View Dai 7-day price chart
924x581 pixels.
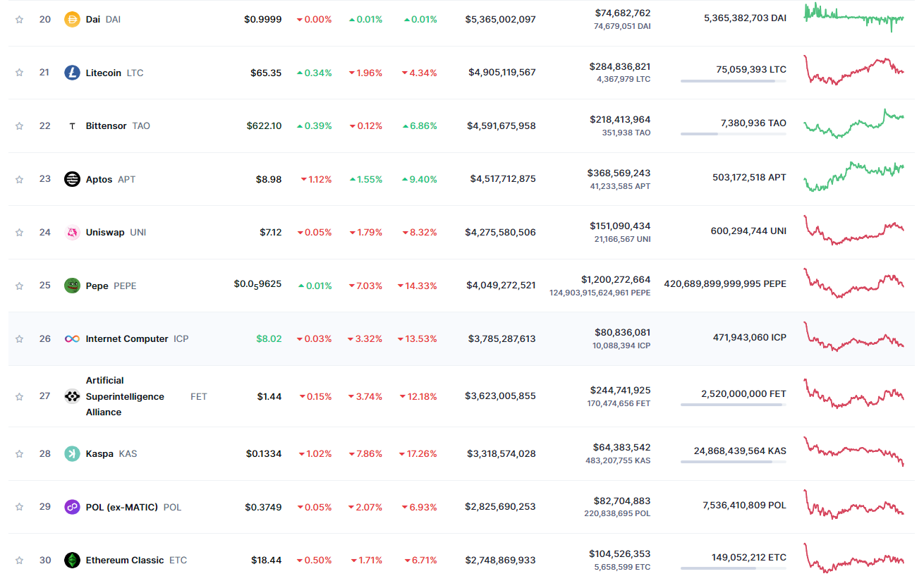(x=854, y=18)
